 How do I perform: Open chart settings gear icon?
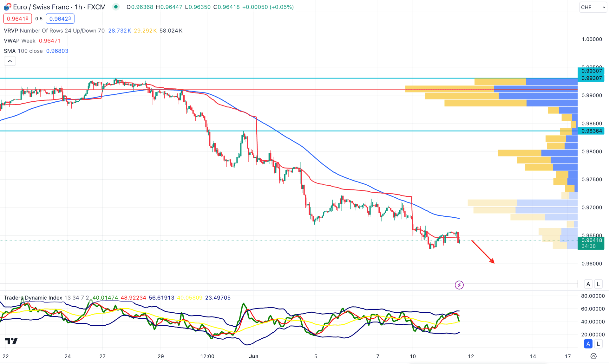click(x=593, y=356)
